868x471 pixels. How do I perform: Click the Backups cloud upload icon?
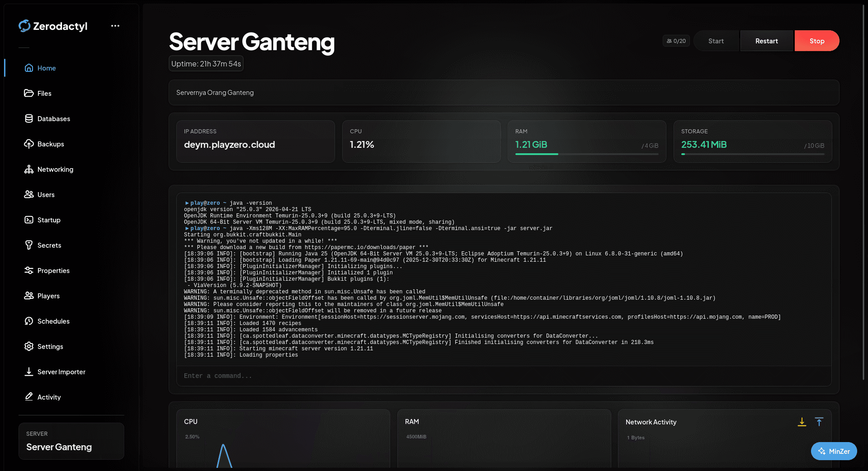(x=29, y=144)
